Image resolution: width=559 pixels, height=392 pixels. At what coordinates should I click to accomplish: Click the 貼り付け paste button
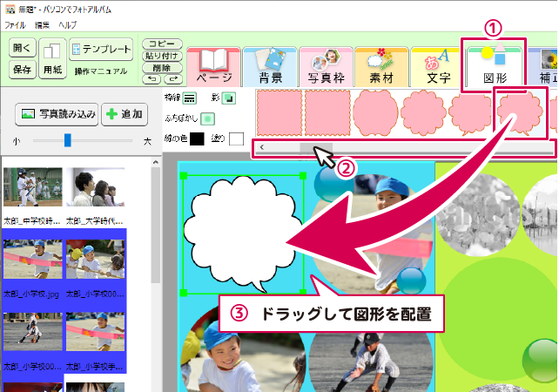(162, 56)
